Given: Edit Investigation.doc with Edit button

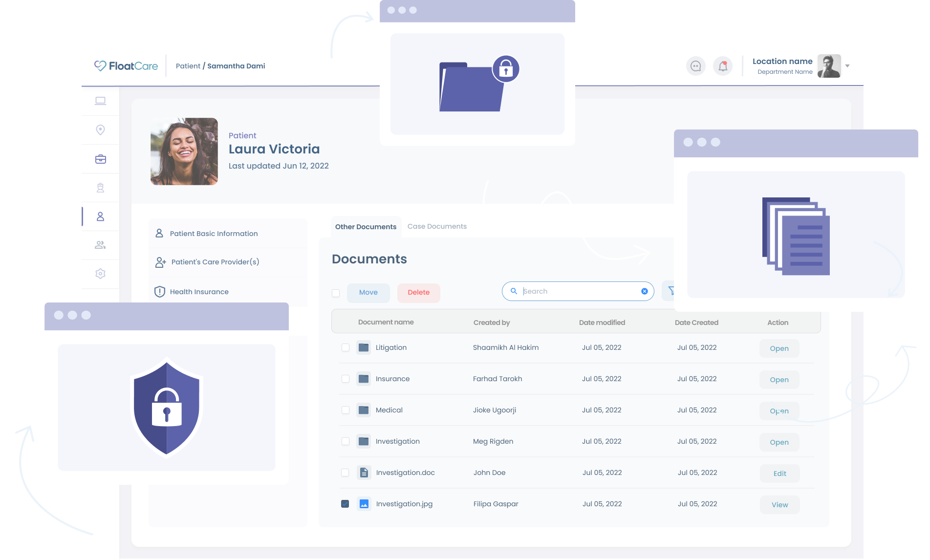Looking at the screenshot, I should point(779,474).
